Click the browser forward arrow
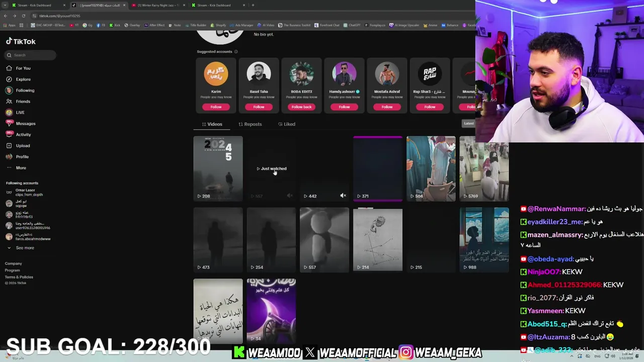 coord(14,16)
